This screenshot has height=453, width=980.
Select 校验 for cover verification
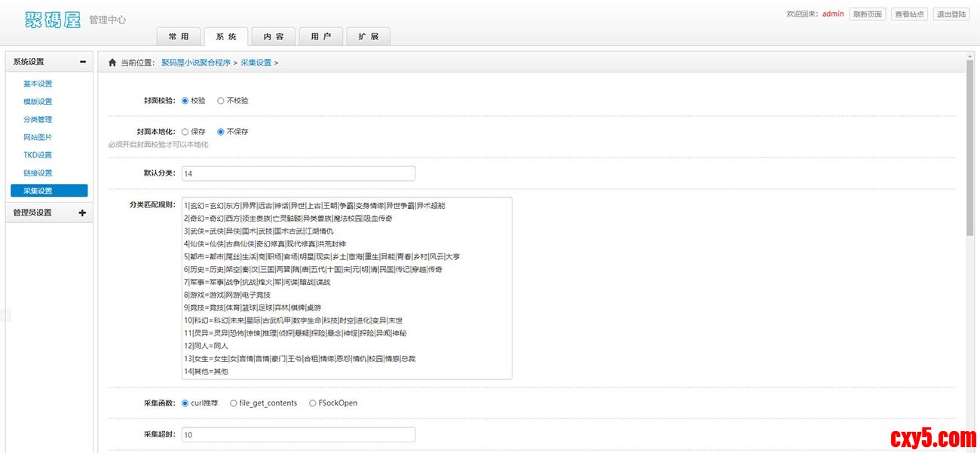(185, 100)
